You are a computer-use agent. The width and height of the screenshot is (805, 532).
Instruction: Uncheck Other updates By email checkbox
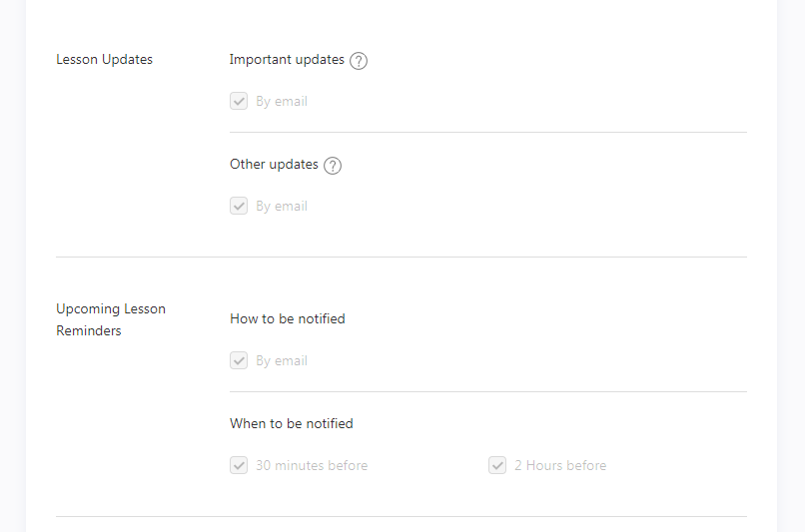(239, 206)
